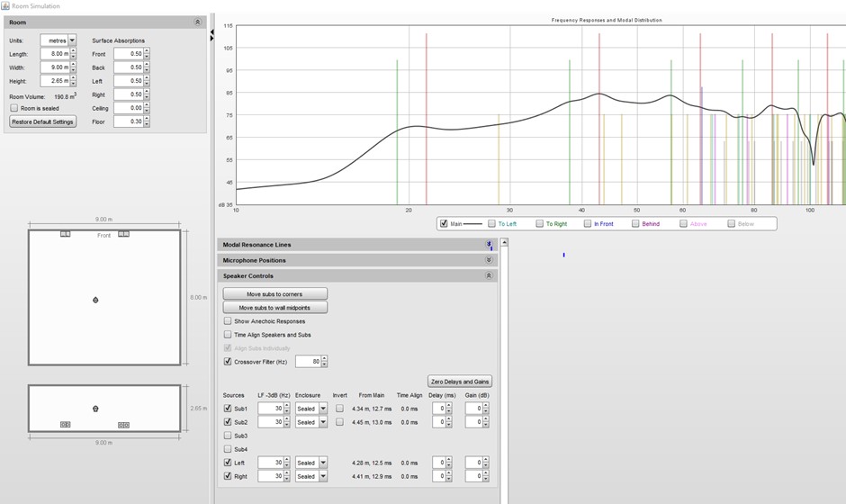Click the Move subs to corners button
The width and height of the screenshot is (846, 504).
tap(275, 294)
